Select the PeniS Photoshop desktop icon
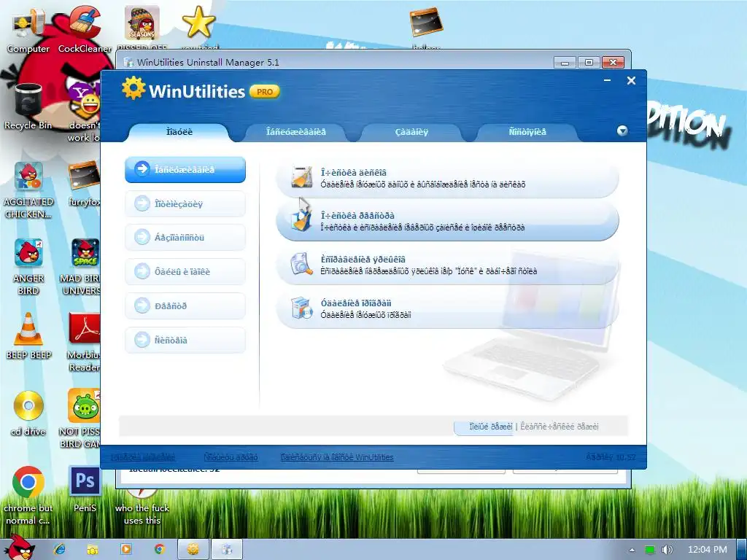 tap(85, 489)
